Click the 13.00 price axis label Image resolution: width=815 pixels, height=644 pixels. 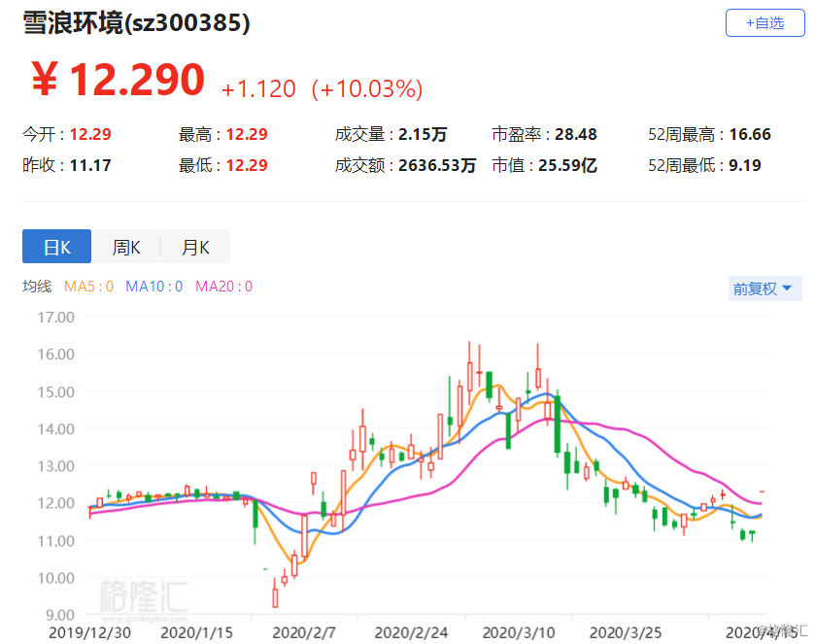pyautogui.click(x=55, y=465)
